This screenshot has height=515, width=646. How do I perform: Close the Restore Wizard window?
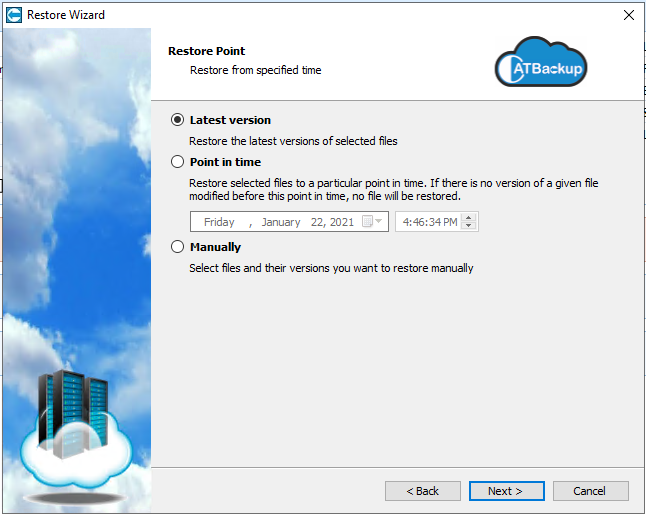[x=629, y=15]
